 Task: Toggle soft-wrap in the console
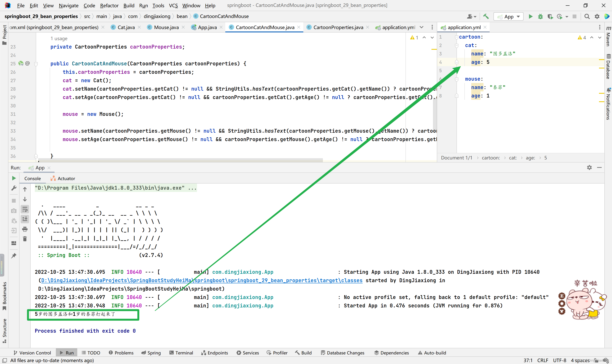(x=25, y=209)
